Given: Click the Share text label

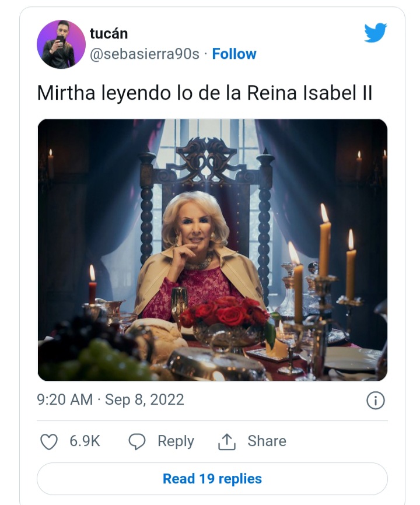Looking at the screenshot, I should point(267,441).
